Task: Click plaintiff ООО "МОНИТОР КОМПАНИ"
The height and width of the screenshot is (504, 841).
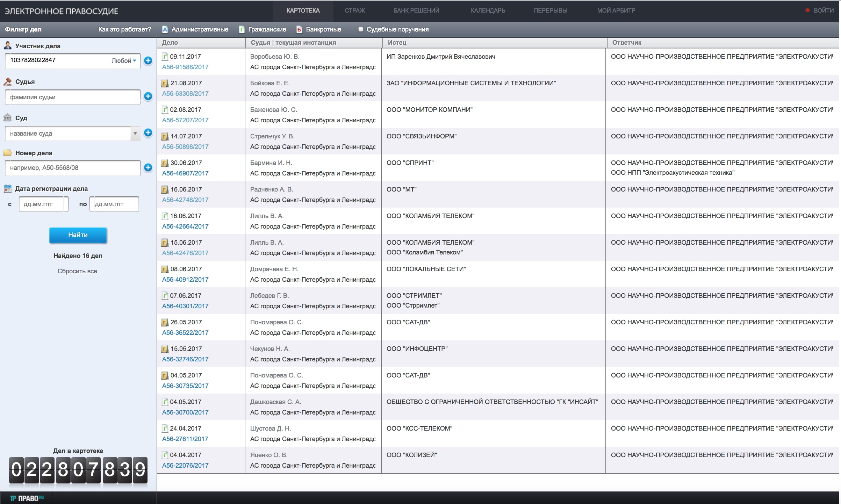Action: point(430,110)
